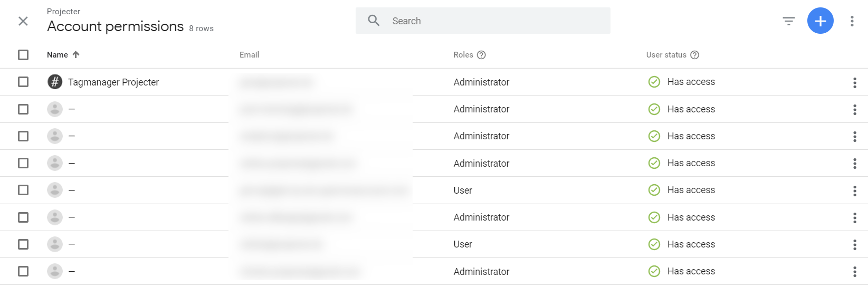868x286 pixels.
Task: Open the top-right overflow menu
Action: point(852,21)
